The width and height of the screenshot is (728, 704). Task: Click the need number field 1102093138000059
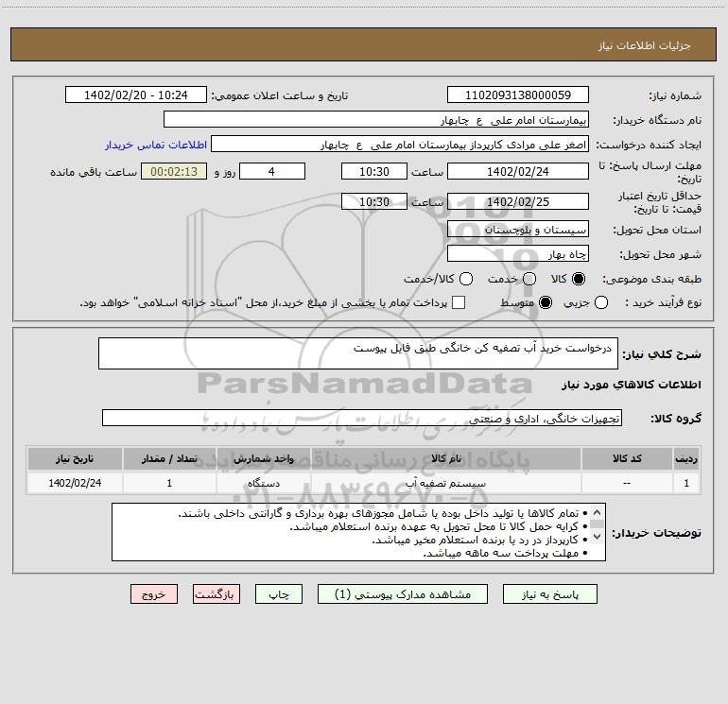tap(518, 95)
